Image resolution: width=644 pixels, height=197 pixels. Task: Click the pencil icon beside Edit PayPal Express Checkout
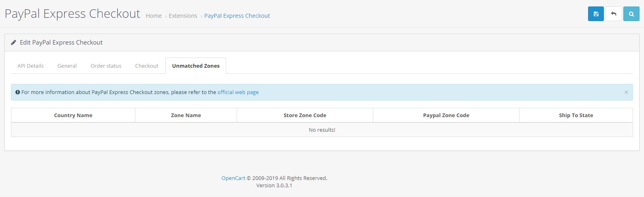tap(13, 43)
